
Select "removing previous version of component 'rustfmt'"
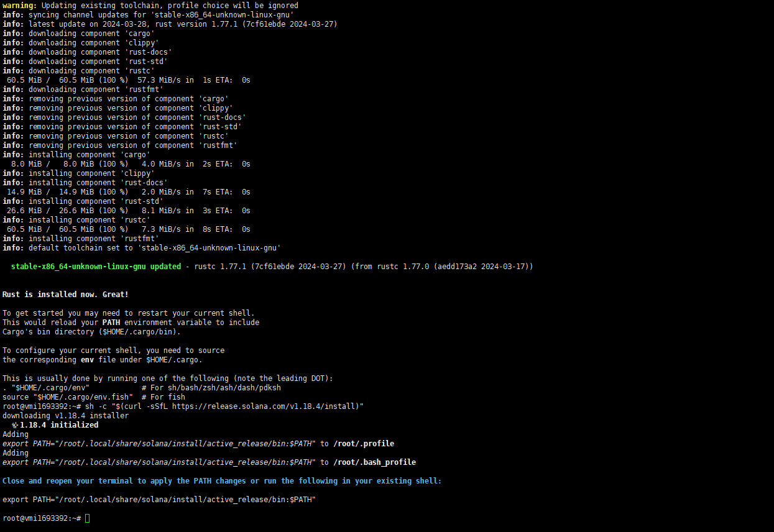coord(120,145)
